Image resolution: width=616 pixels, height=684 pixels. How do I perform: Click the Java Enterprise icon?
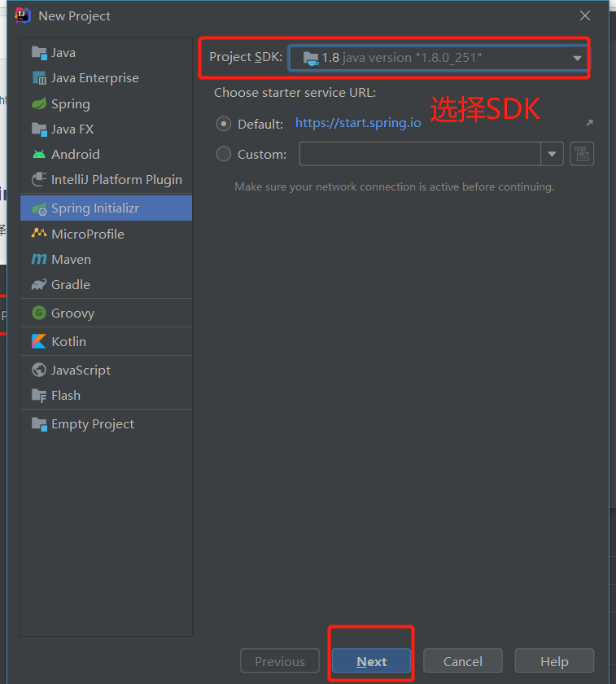pos(39,78)
